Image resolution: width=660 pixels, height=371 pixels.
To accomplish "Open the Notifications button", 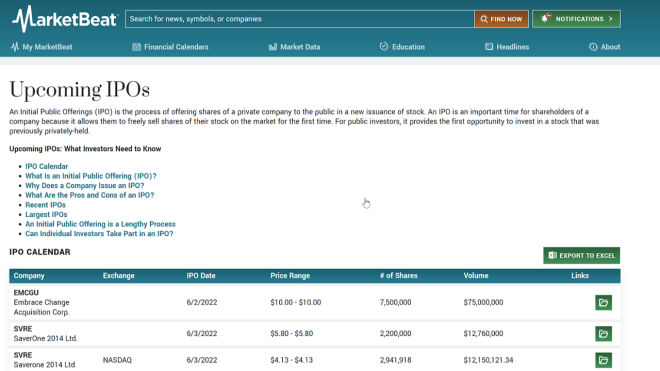I will (x=576, y=19).
